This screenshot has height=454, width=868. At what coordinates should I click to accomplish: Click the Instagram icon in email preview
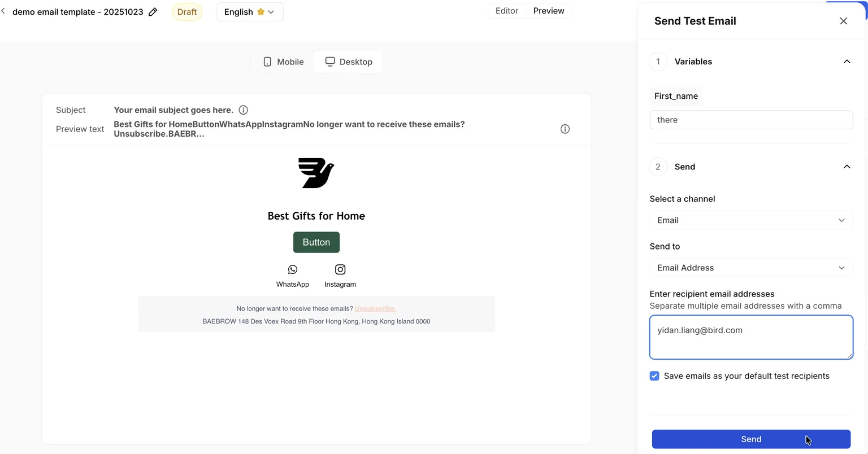tap(340, 270)
